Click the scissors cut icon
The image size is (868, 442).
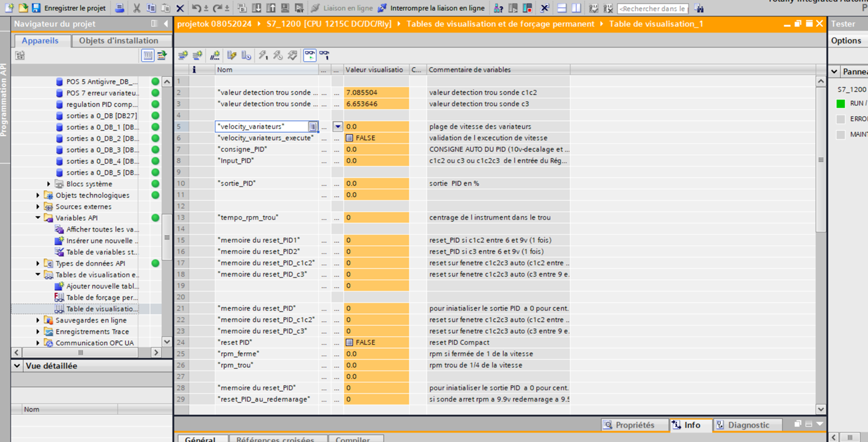(x=137, y=8)
